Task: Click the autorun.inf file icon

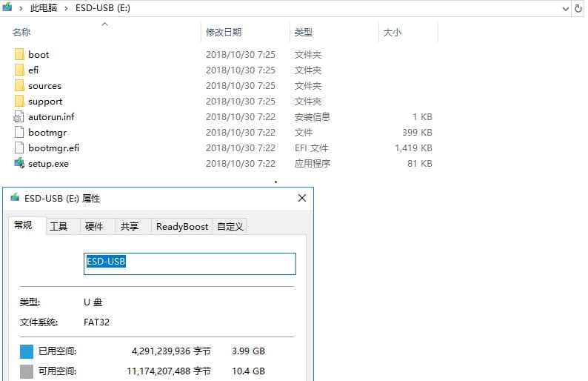Action: tap(19, 116)
